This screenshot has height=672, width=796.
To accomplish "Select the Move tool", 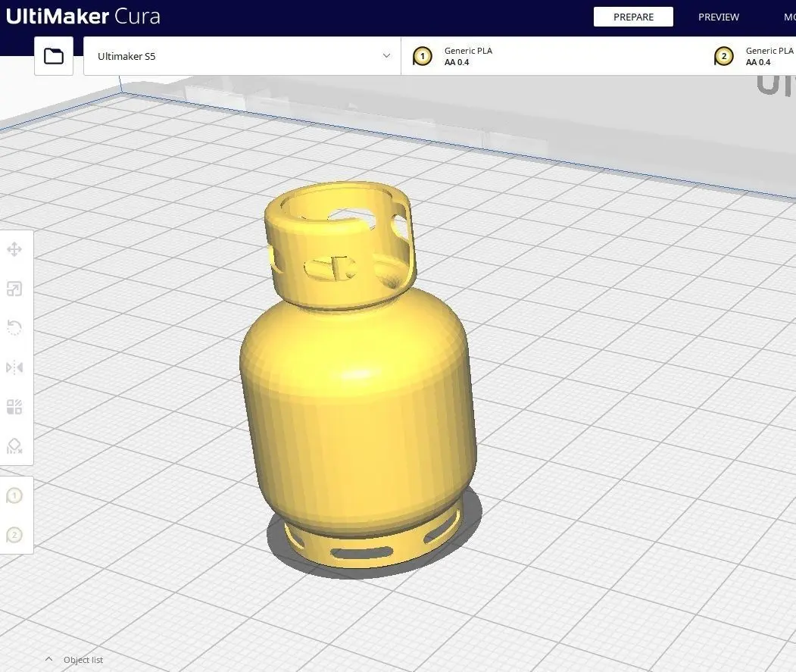I will point(14,249).
